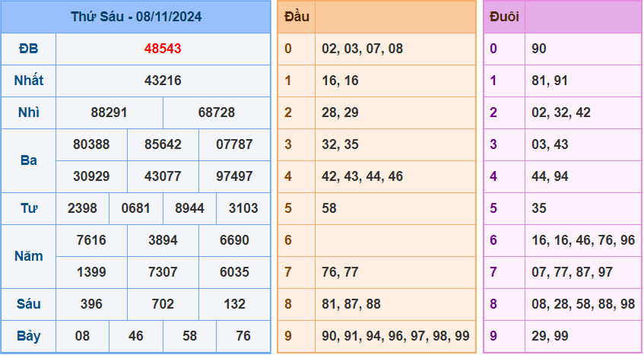Select fourth prize number 0681
This screenshot has width=644, height=355.
pos(135,208)
